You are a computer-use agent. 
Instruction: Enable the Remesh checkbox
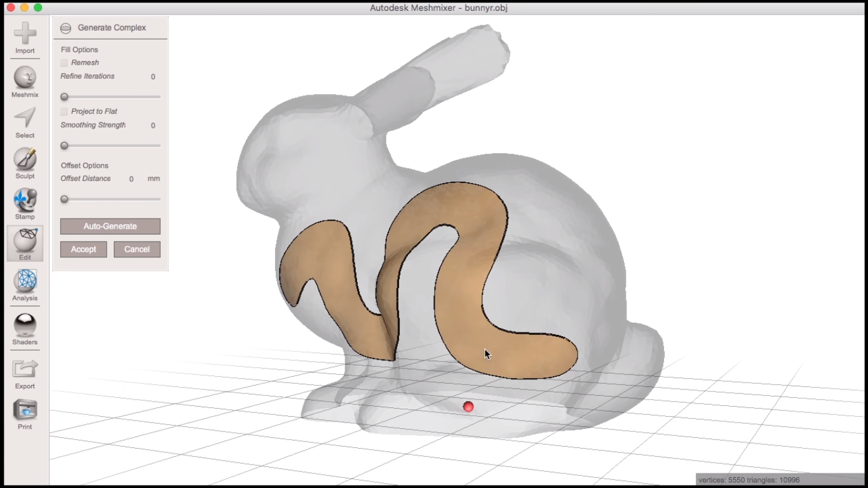coord(64,63)
